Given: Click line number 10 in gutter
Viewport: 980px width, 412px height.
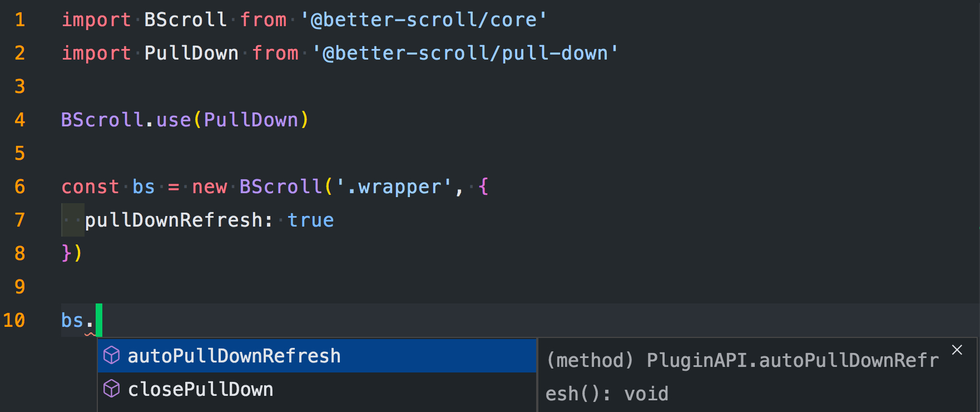Looking at the screenshot, I should pyautogui.click(x=14, y=320).
